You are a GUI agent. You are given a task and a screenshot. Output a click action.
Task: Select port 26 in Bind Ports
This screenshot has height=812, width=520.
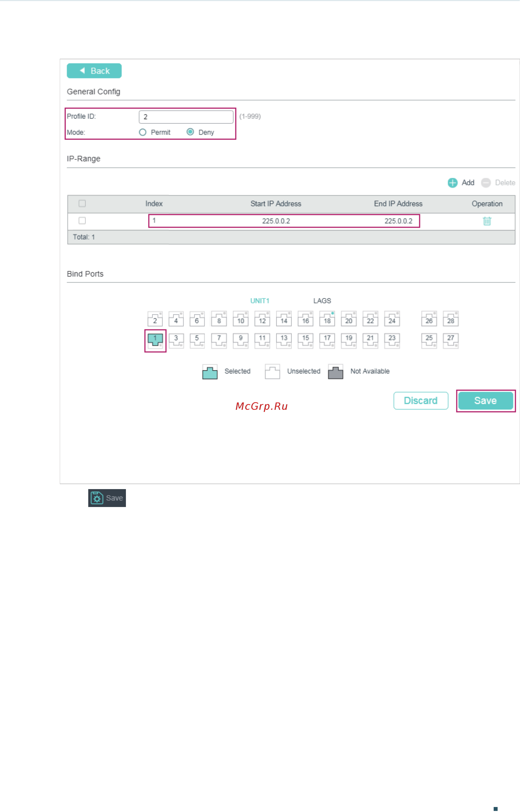[429, 319]
